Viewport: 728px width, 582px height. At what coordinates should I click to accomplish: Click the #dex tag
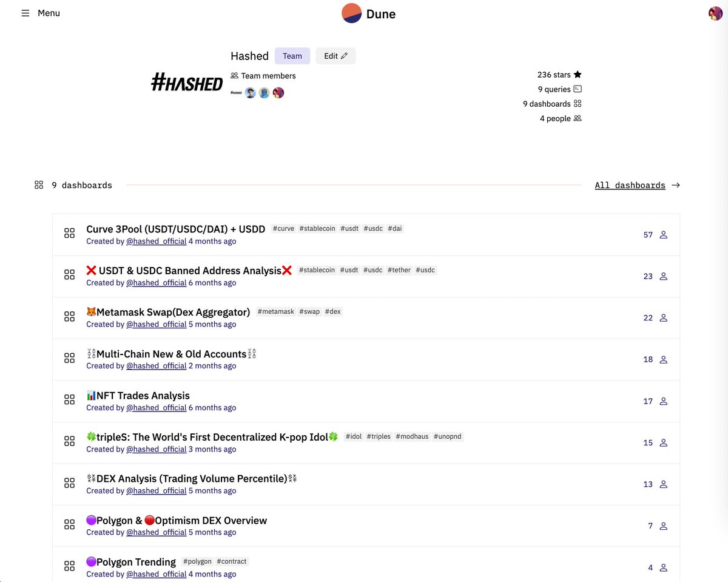point(333,312)
